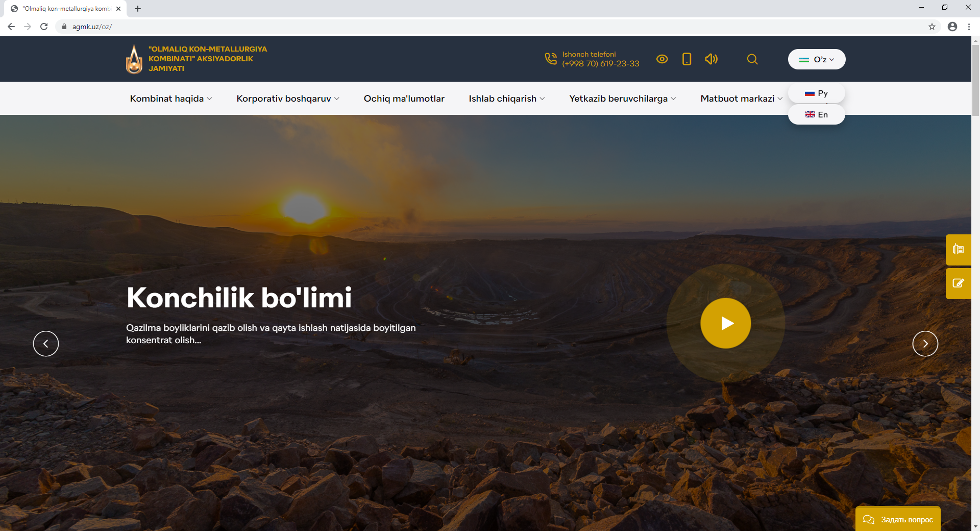Screen dimensions: 980x531
Task: Advance to the next slide arrow
Action: 925,344
